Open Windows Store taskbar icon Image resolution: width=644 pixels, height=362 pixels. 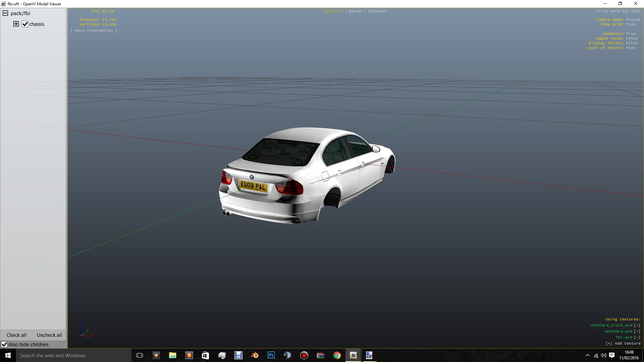(x=205, y=355)
